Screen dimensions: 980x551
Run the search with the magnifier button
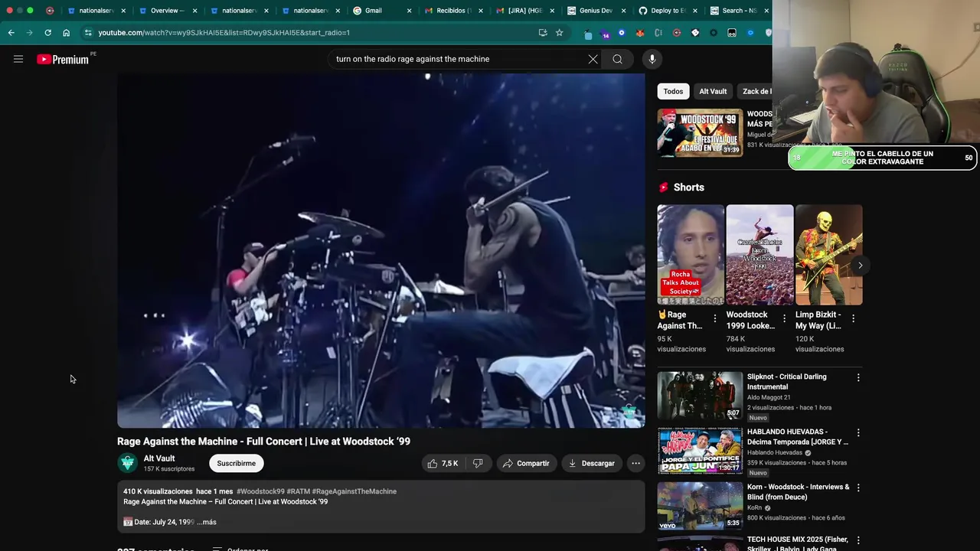[x=617, y=59]
